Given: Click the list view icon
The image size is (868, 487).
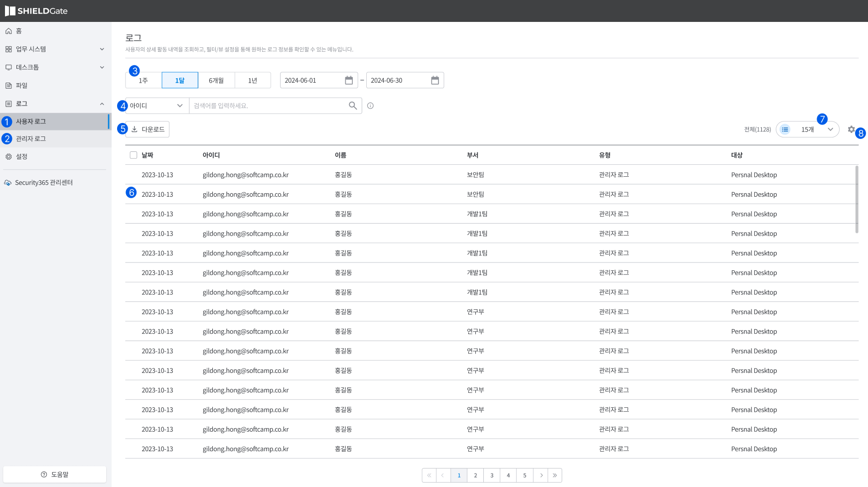Looking at the screenshot, I should (x=785, y=129).
